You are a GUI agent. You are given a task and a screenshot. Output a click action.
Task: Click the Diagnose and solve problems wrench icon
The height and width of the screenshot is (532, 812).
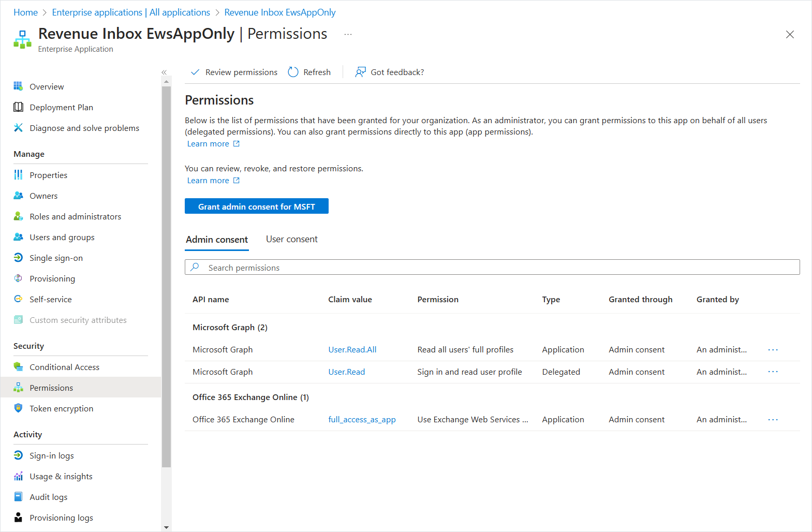18,127
